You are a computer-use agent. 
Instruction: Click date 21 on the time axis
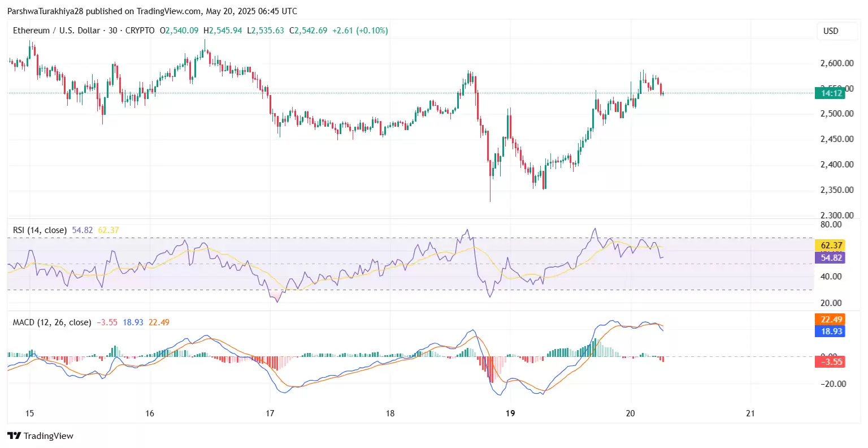[750, 413]
